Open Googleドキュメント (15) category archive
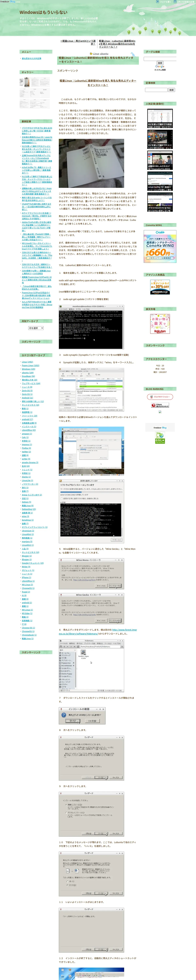Screen dimensions: 196x980 coord(33,563)
